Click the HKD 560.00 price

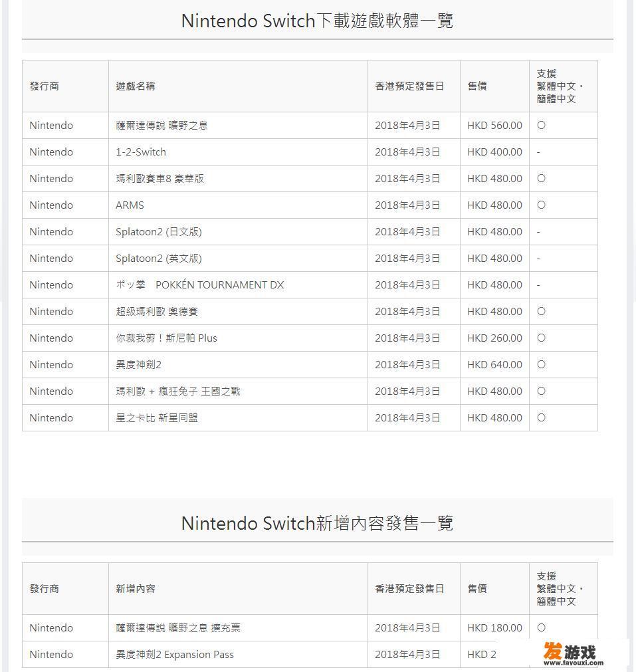click(494, 125)
